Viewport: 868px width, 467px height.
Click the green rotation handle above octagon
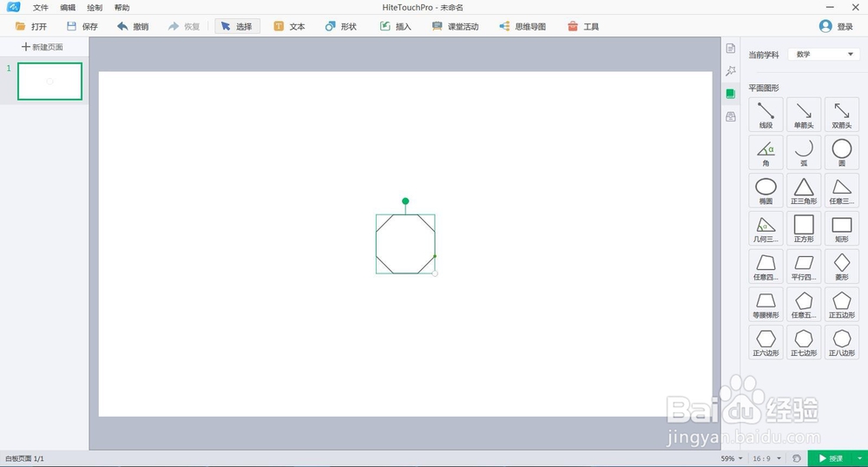[405, 201]
